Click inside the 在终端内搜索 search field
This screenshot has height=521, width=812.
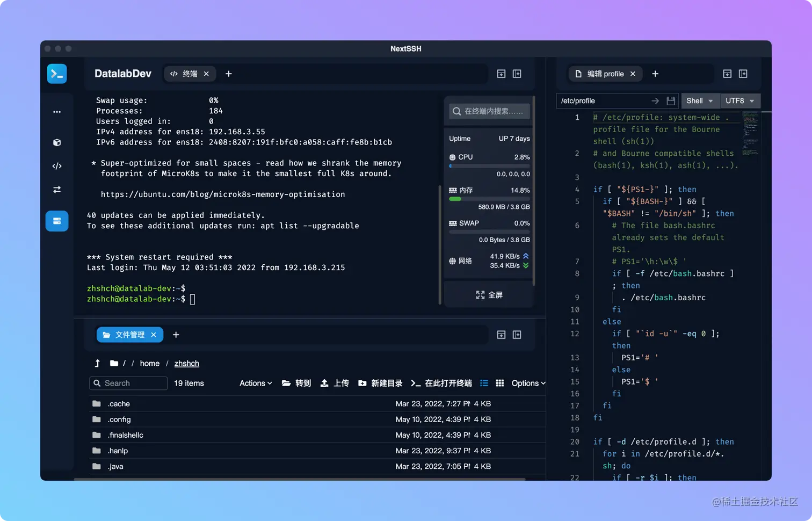click(489, 111)
